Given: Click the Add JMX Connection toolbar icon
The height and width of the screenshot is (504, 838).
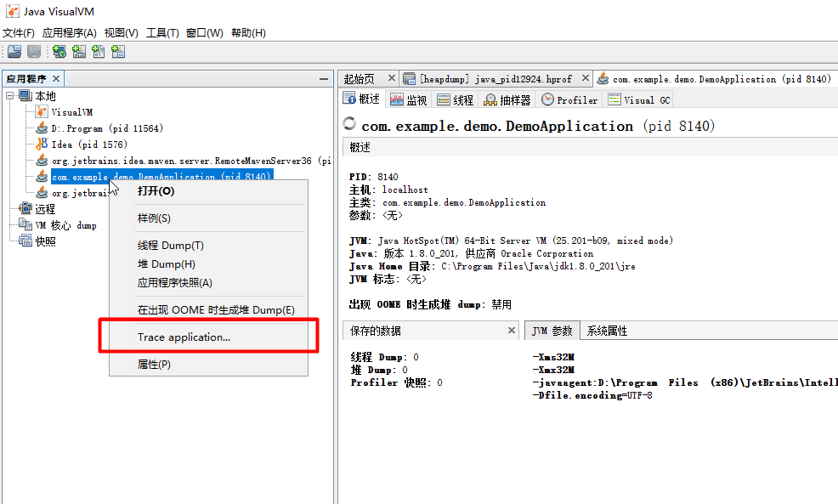Looking at the screenshot, I should click(79, 51).
